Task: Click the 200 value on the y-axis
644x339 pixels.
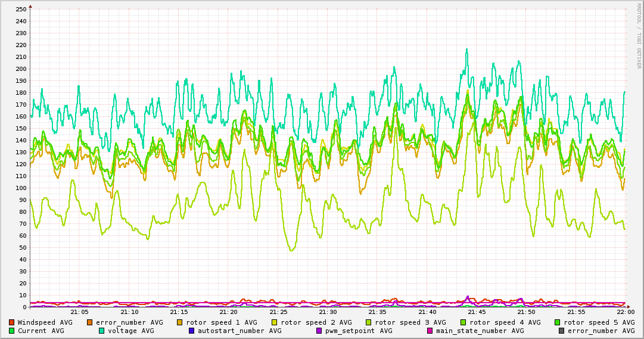Action: click(21, 69)
